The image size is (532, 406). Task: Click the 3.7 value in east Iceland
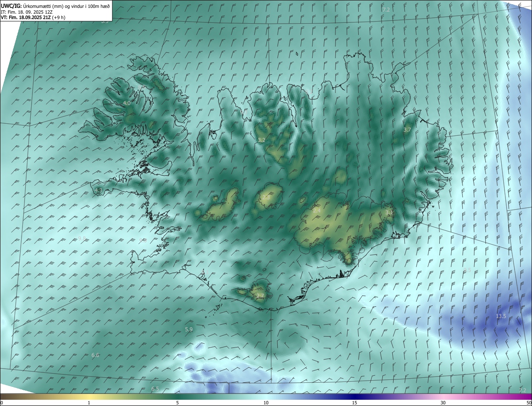[407, 130]
